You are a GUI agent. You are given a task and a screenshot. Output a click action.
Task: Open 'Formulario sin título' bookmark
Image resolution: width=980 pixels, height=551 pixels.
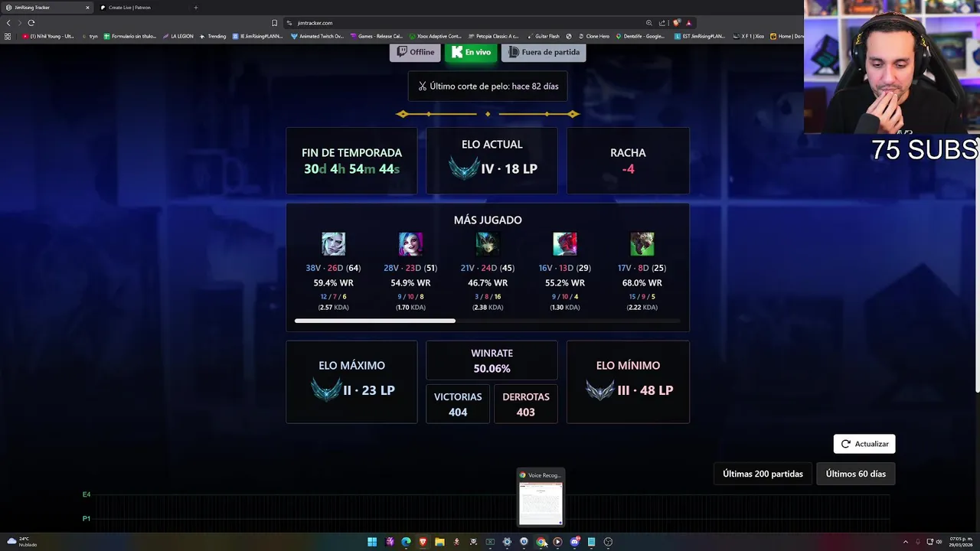pyautogui.click(x=129, y=36)
